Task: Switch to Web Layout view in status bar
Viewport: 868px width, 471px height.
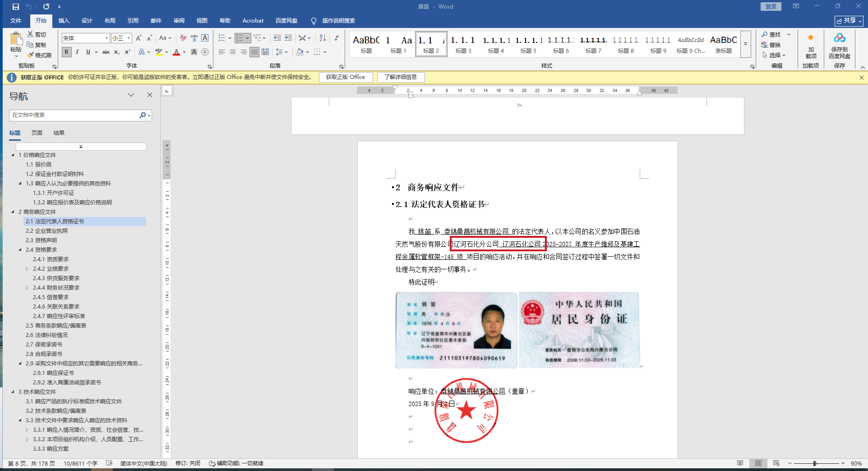Action: (776, 463)
